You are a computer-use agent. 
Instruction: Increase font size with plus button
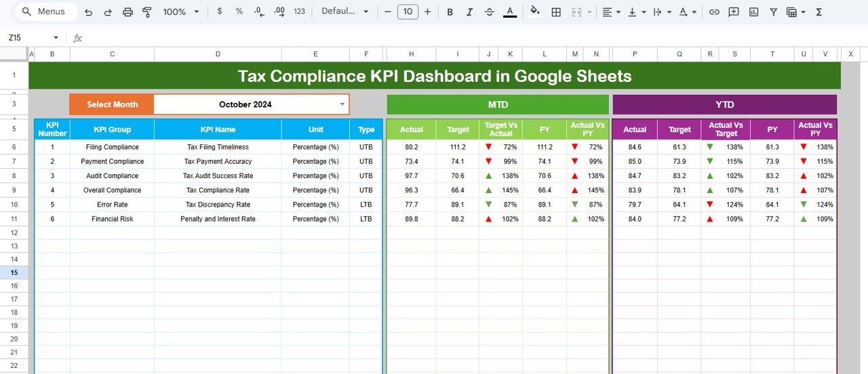(427, 12)
